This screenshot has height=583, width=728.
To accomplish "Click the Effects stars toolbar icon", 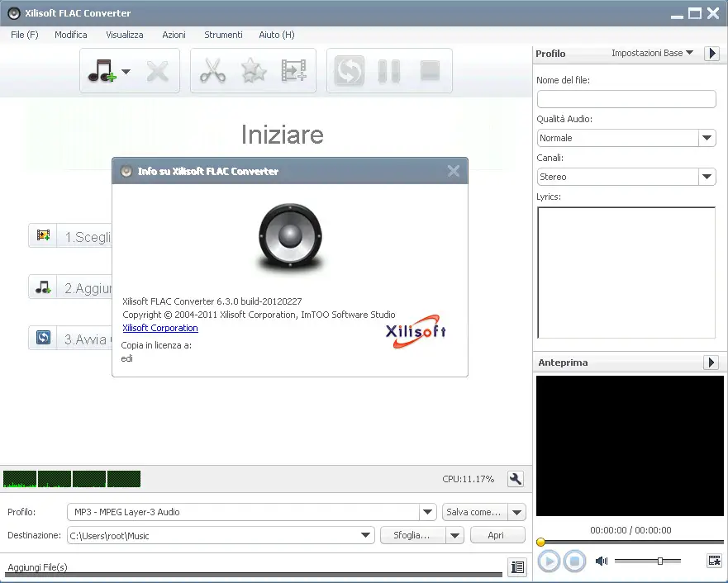I will [254, 71].
